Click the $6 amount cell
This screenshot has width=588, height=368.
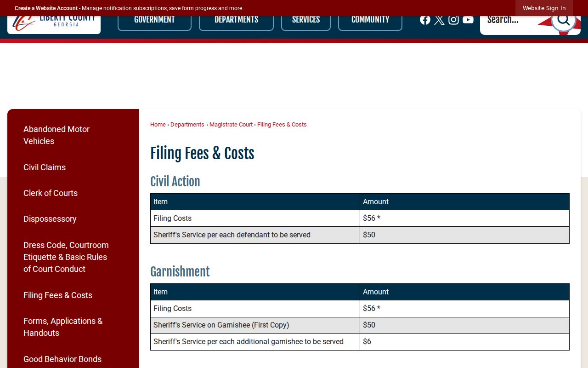click(464, 342)
